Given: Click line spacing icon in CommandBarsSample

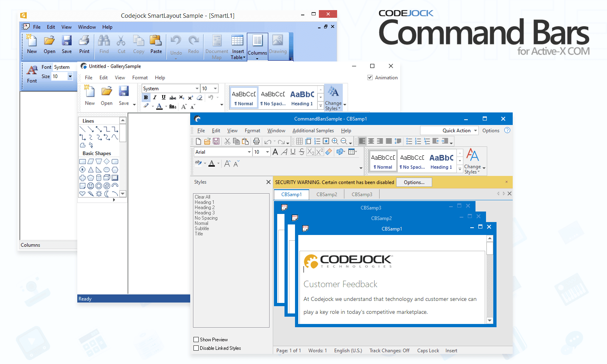Looking at the screenshot, I should (398, 141).
